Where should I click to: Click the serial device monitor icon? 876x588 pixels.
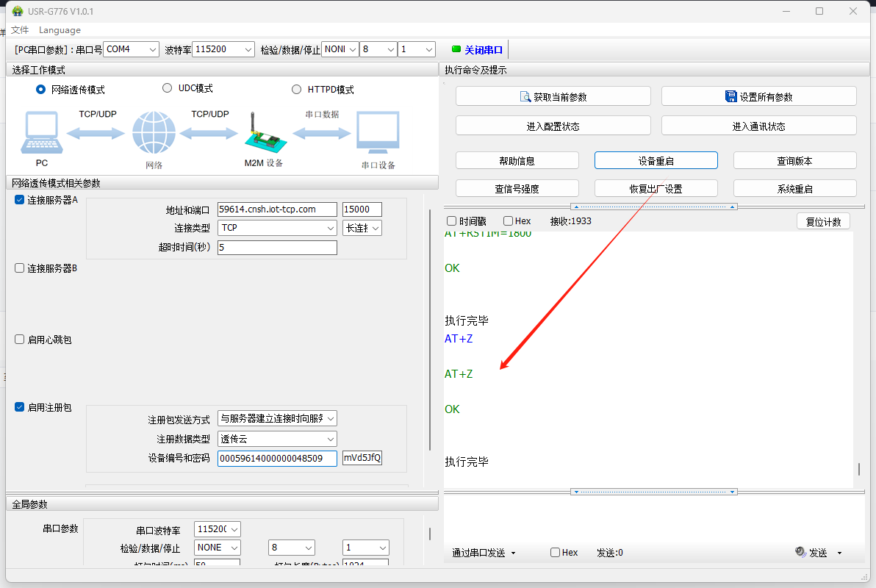378,132
